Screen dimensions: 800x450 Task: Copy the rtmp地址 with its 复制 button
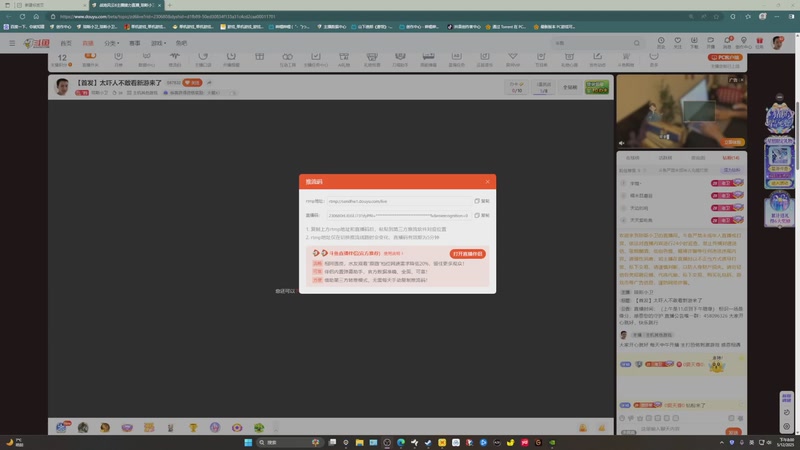point(482,201)
